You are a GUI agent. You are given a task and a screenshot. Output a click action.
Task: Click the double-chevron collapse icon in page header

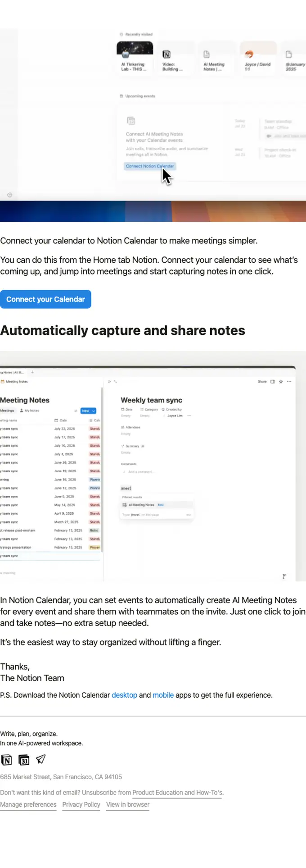109,381
